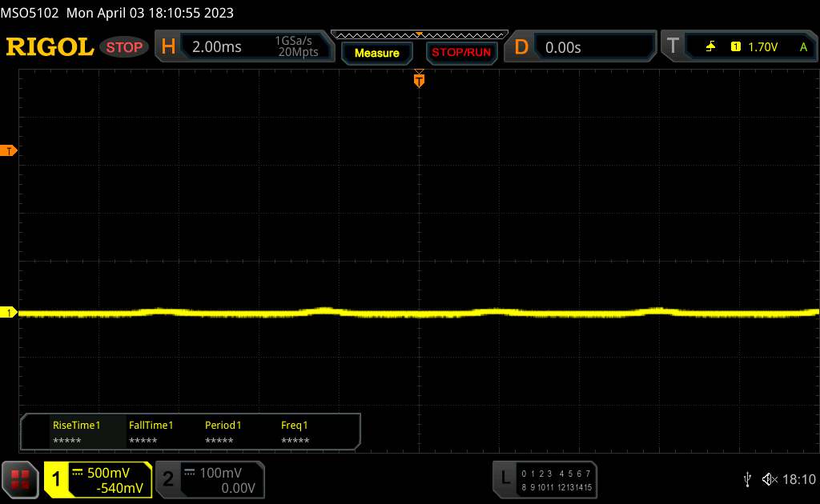The width and height of the screenshot is (820, 504).
Task: Open the delay D 0.00s settings
Action: tap(581, 47)
